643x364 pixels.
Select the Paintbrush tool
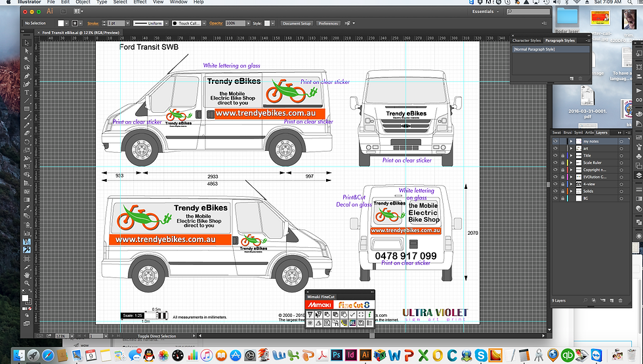pyautogui.click(x=27, y=117)
